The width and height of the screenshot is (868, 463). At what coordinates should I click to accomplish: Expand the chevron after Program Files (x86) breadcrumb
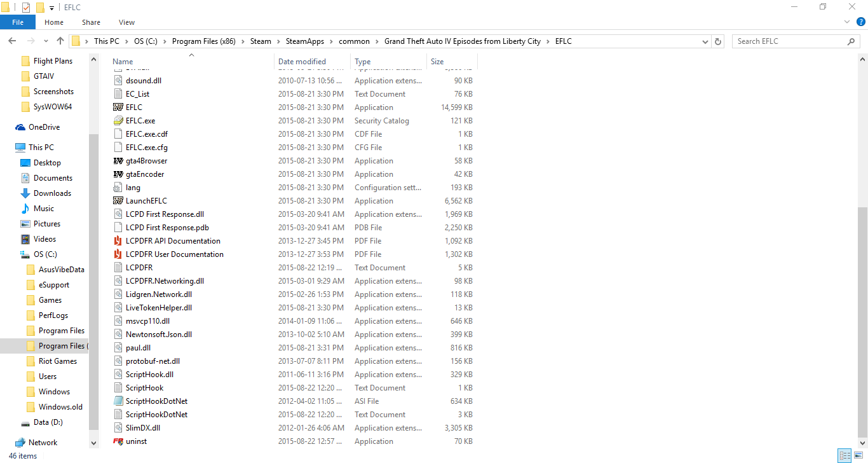[x=243, y=41]
